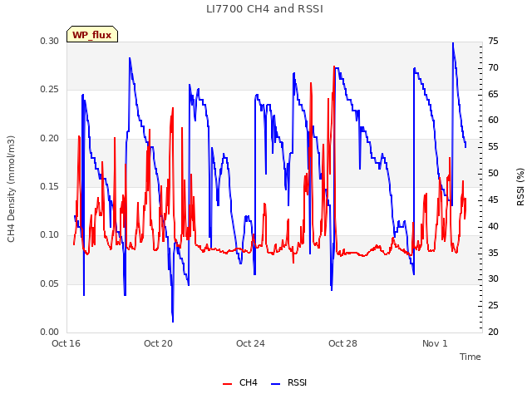Screen dimensions: 532x399
Task: Toggle the CH4 legend entry
Action: (240, 382)
